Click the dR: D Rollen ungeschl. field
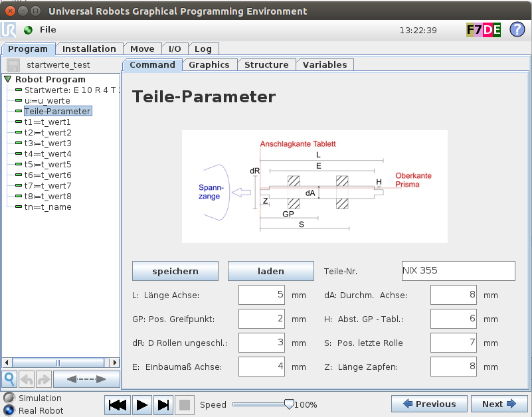This screenshot has height=417, width=532. pyautogui.click(x=261, y=343)
